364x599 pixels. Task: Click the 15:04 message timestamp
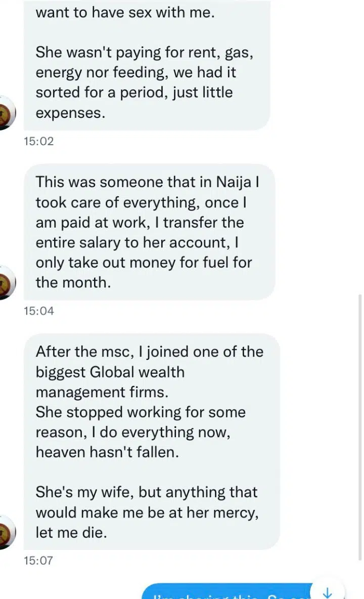coord(38,311)
